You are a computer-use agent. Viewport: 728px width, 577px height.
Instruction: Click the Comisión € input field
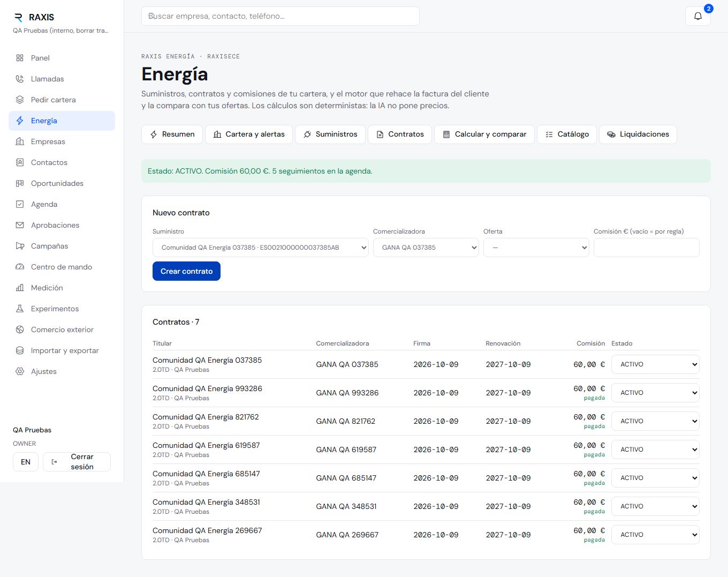[x=647, y=248]
